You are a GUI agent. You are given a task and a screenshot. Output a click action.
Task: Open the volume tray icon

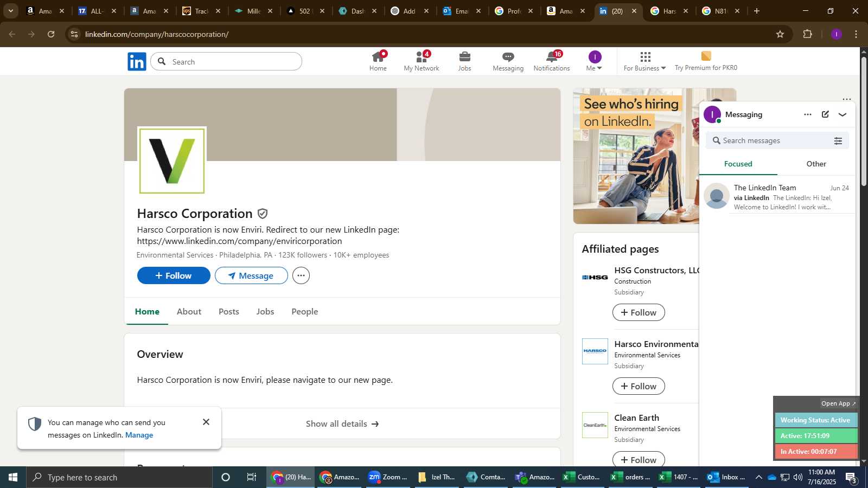[797, 477]
